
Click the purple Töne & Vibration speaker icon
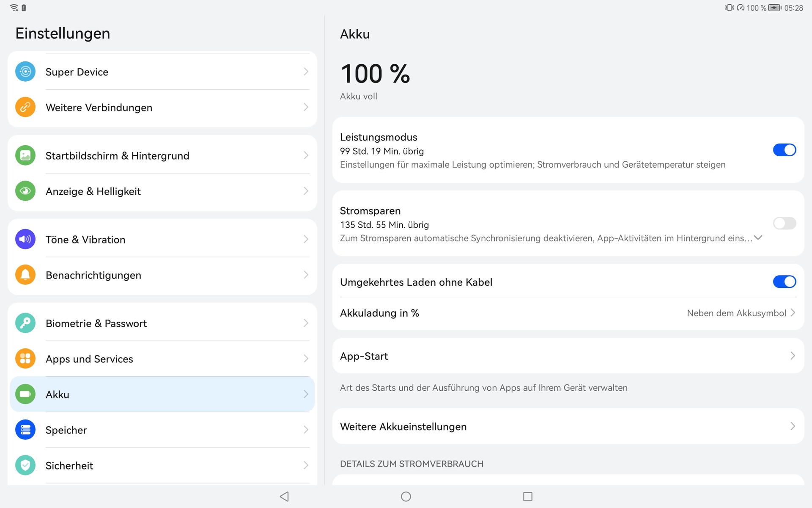(x=25, y=239)
